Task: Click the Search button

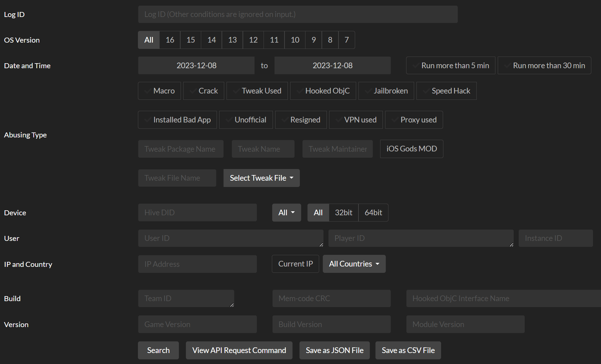Action: (x=158, y=350)
